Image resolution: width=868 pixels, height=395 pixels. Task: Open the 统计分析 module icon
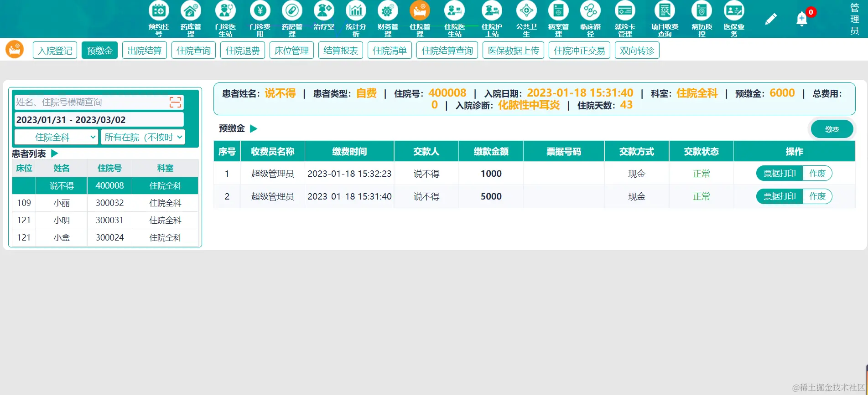356,11
